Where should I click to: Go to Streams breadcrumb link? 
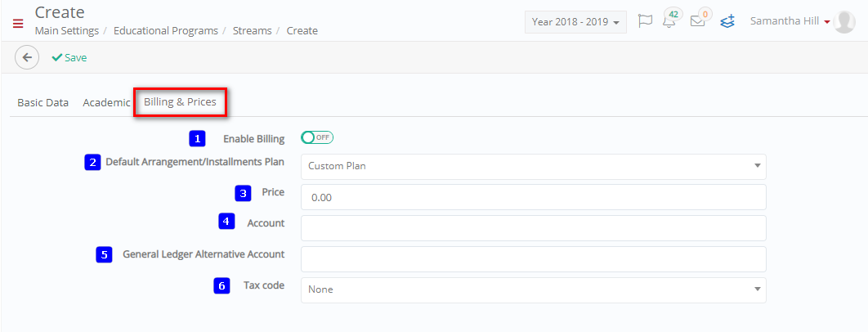point(251,31)
